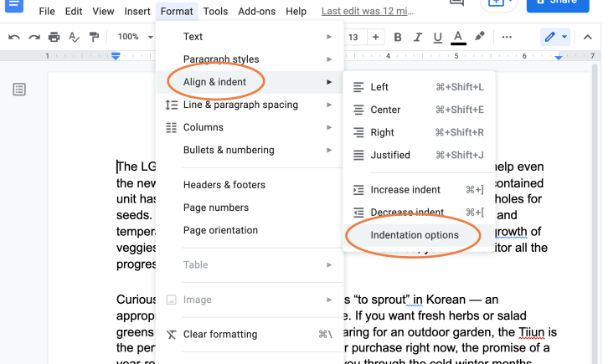Click the right indent marker on ruler
This screenshot has height=364, width=603.
pos(559,57)
